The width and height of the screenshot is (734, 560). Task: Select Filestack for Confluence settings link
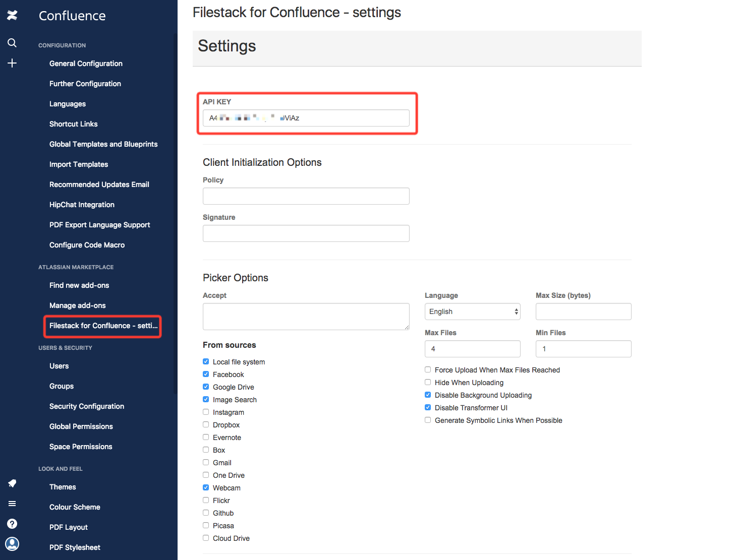click(103, 326)
